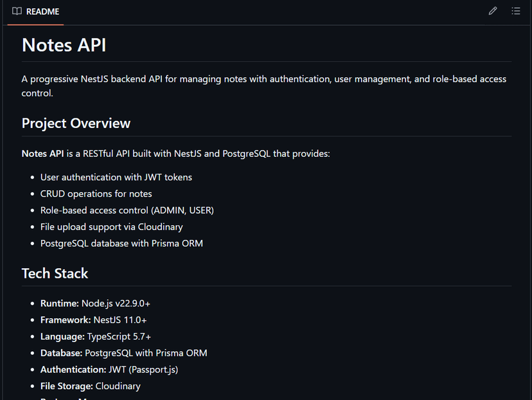The height and width of the screenshot is (400, 532).
Task: Click the bold 'Notes API' intro text
Action: (43, 154)
